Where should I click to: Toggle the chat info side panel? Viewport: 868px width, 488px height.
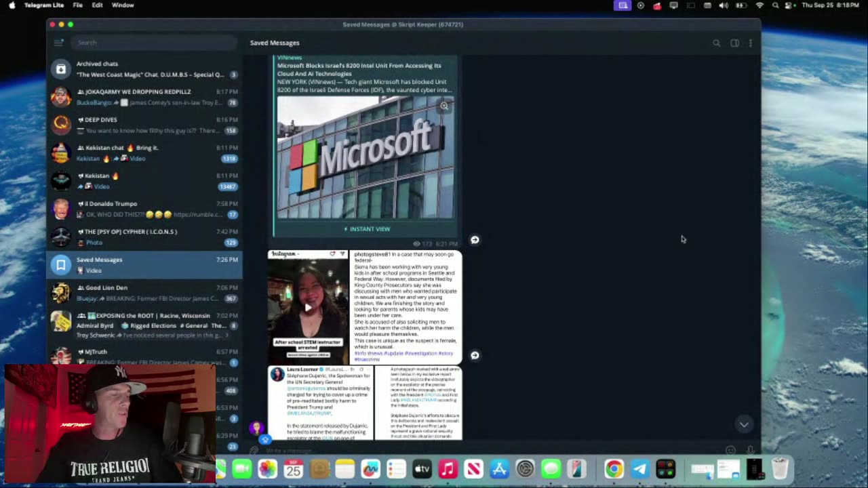(x=734, y=43)
